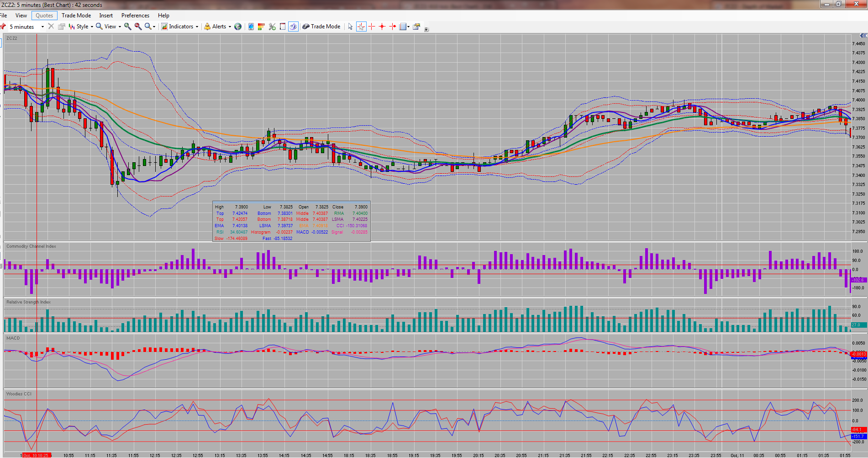The width and height of the screenshot is (868, 458).
Task: Open the Insert menu
Action: point(106,16)
